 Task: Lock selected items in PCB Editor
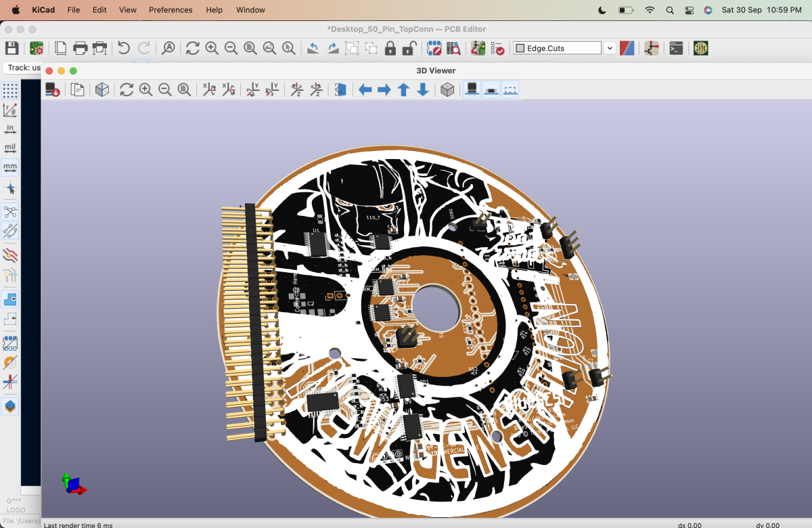point(390,48)
